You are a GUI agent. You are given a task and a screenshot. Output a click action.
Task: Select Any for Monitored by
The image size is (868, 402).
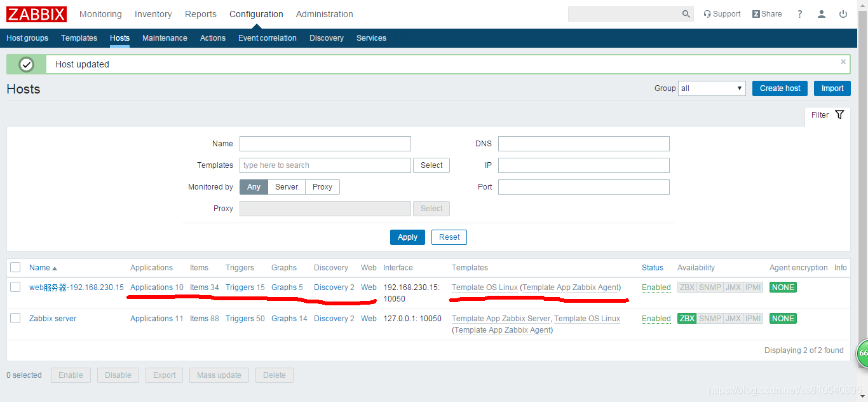point(254,187)
